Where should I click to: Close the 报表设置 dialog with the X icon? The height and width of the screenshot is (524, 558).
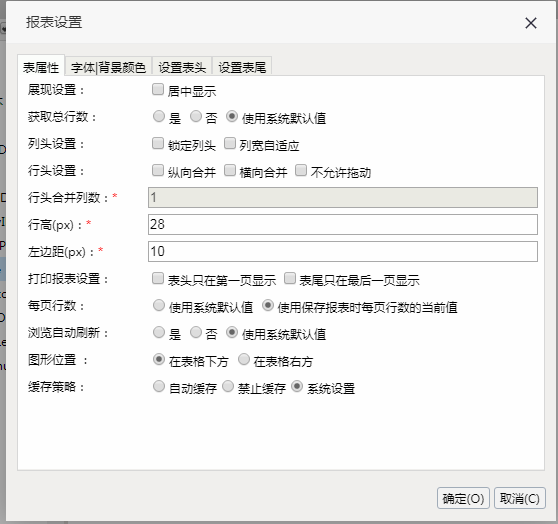coord(531,23)
